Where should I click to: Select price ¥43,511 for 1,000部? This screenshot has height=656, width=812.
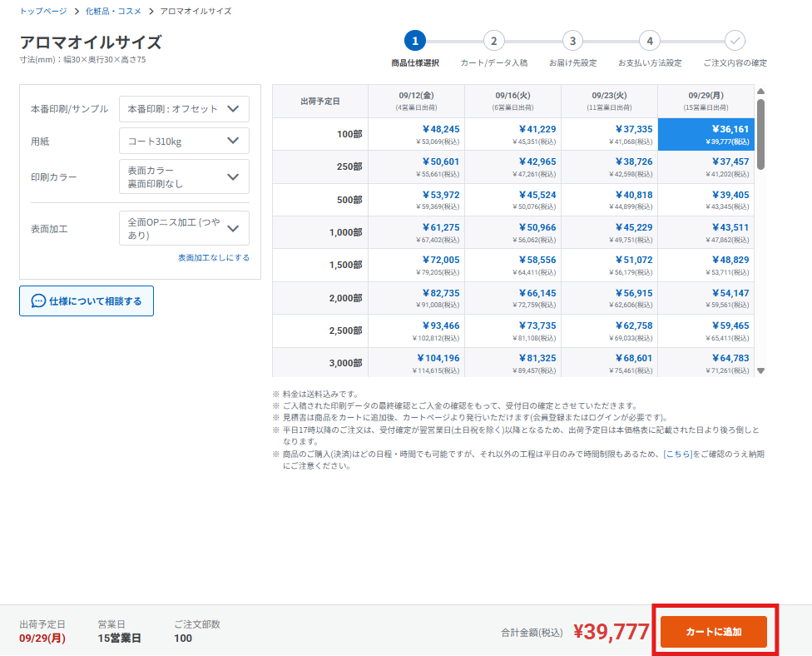(706, 232)
